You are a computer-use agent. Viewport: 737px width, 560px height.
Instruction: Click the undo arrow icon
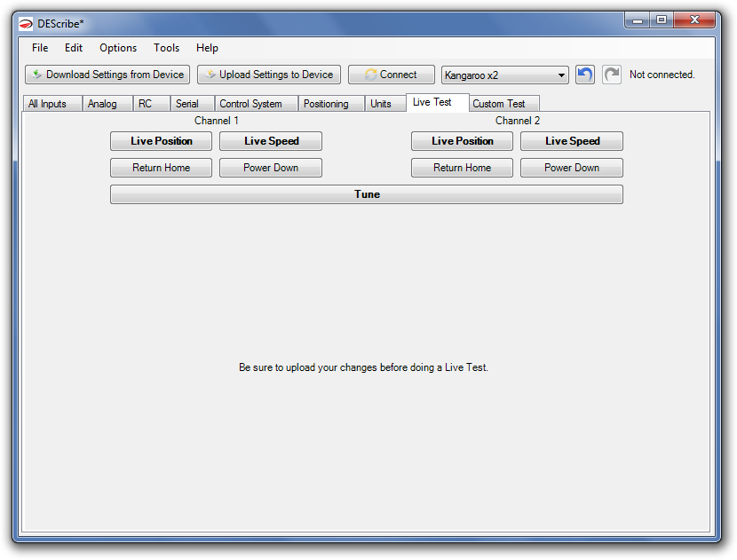point(584,75)
